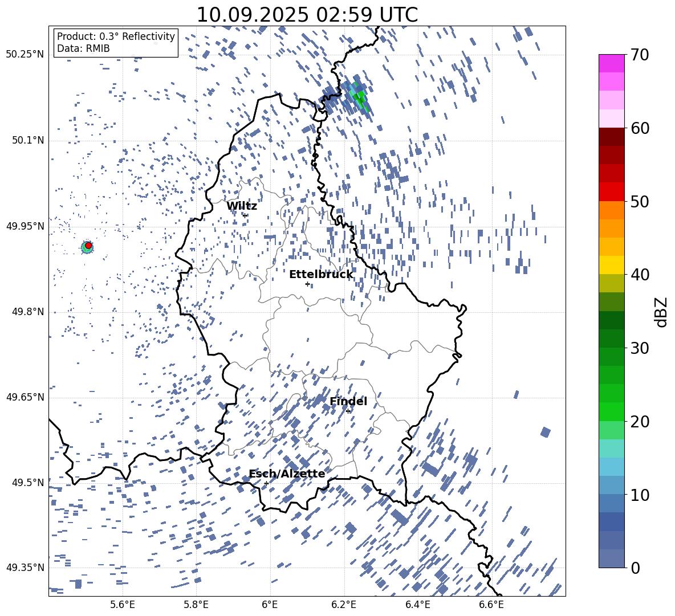Click the bright red colorbar segment above 50 dBZ

tap(611, 192)
